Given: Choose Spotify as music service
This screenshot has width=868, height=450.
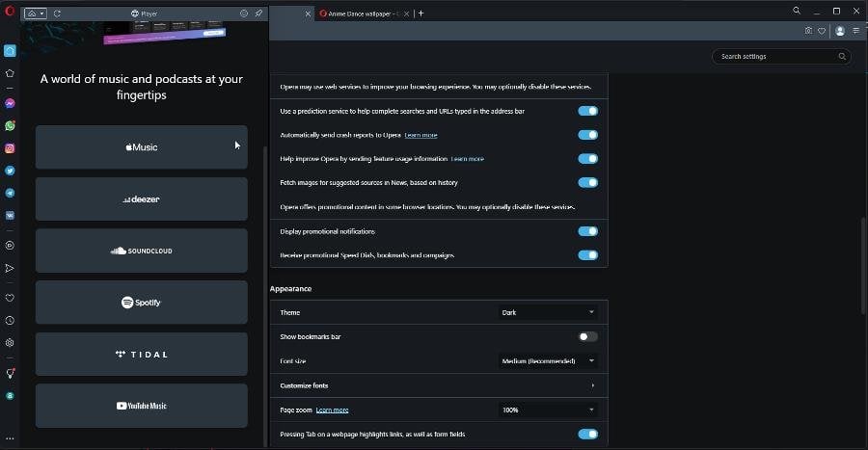Looking at the screenshot, I should click(142, 303).
